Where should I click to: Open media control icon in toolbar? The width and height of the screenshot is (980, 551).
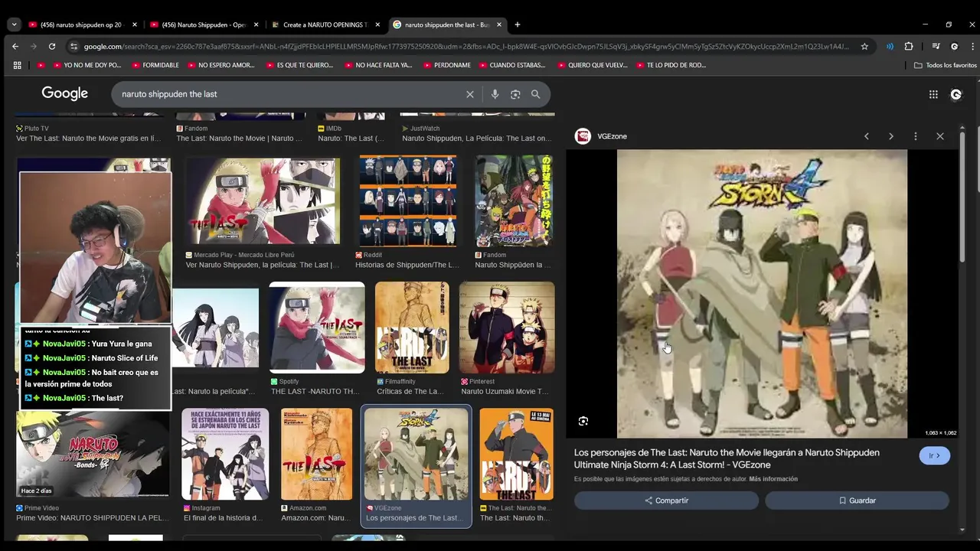coord(936,46)
